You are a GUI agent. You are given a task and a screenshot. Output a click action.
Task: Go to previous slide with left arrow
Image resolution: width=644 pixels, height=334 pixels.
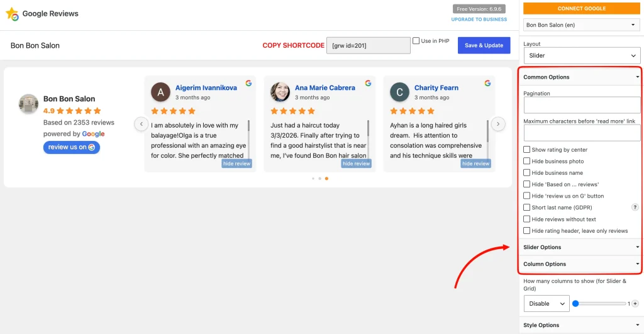click(x=142, y=124)
